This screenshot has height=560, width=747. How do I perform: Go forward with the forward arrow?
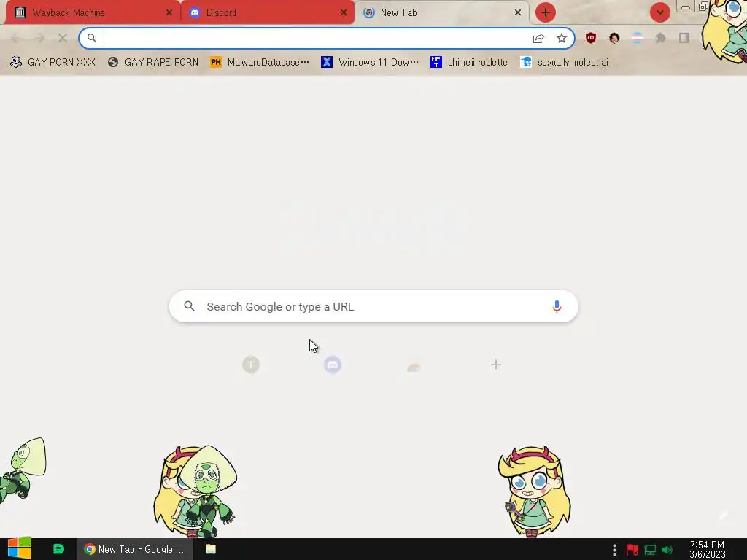(39, 38)
